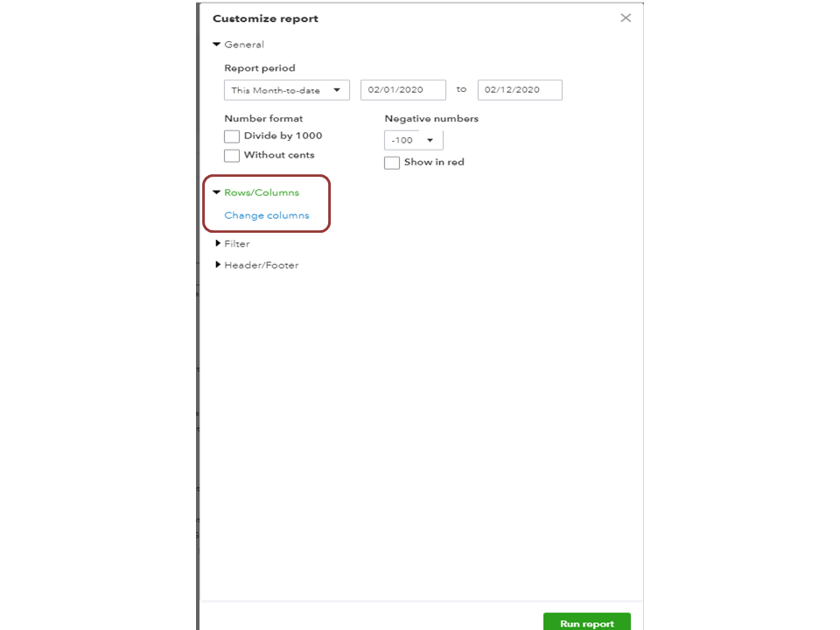This screenshot has height=630, width=840.
Task: Click the Report period dropdown caret
Action: coord(336,90)
